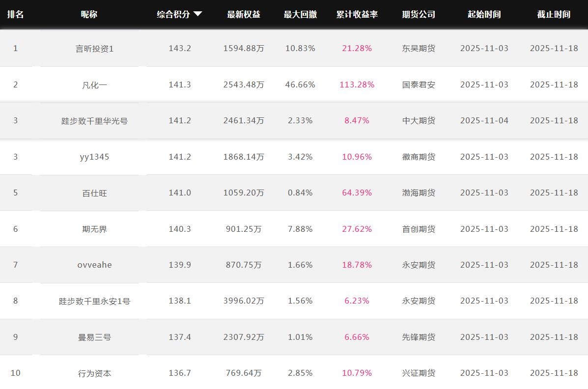Click sort arrow beside 综合积分 header

[197, 14]
